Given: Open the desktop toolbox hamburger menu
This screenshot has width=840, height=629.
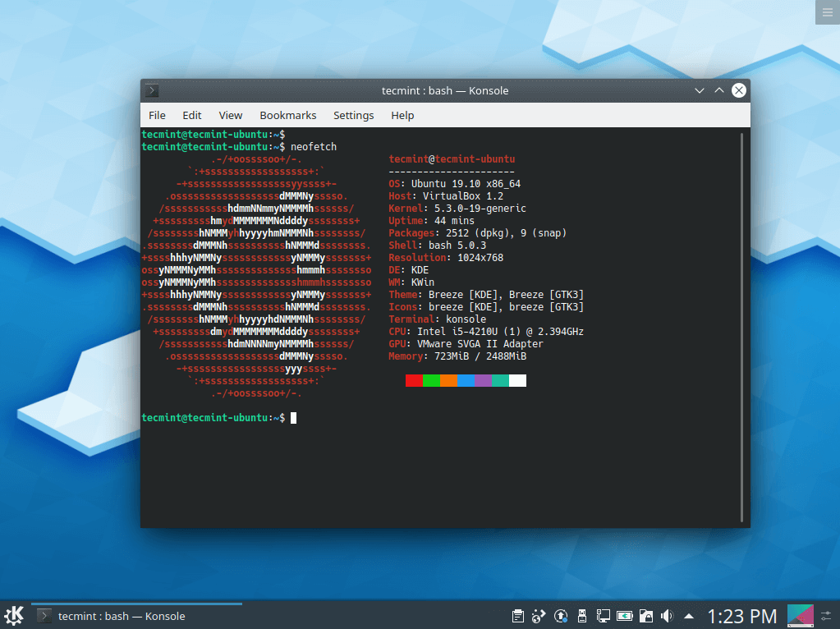Looking at the screenshot, I should [826, 11].
